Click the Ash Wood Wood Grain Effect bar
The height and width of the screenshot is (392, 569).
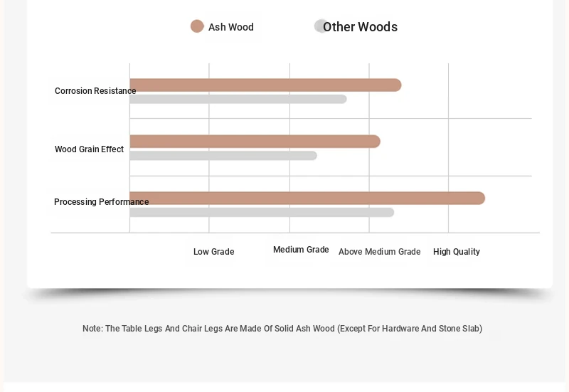click(255, 142)
